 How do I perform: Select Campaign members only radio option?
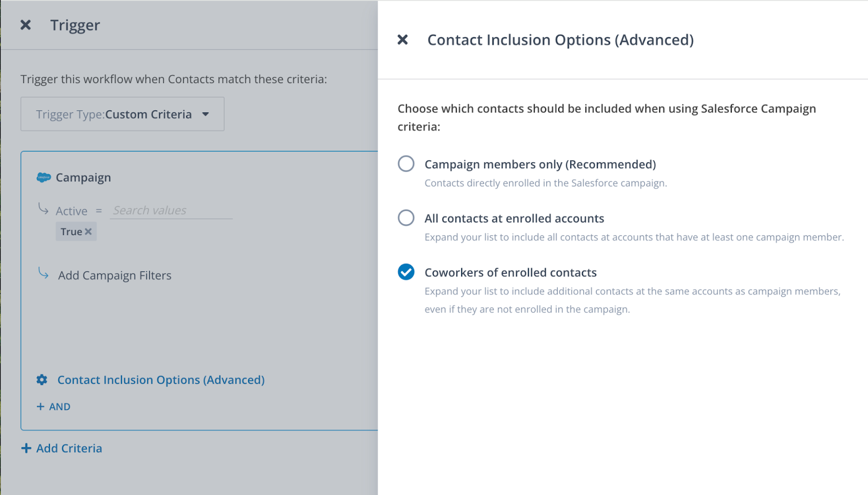406,164
